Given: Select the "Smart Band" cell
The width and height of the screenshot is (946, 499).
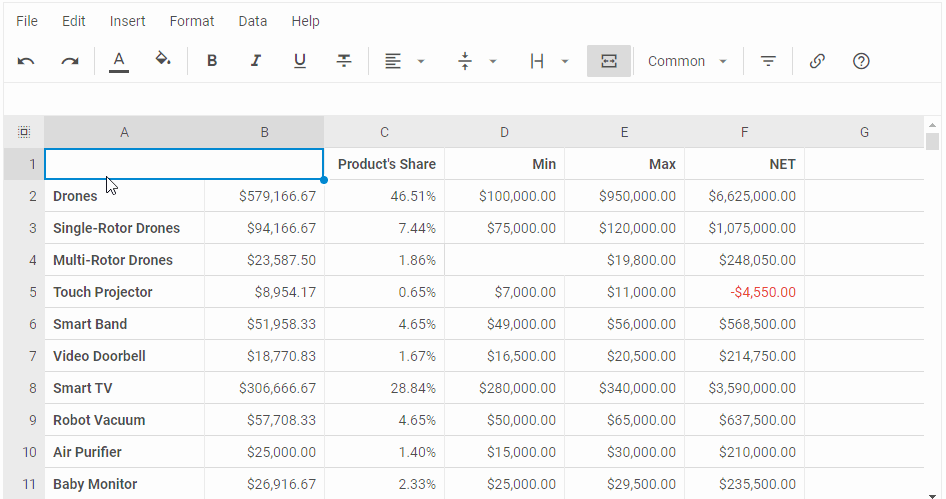Looking at the screenshot, I should pyautogui.click(x=124, y=324).
